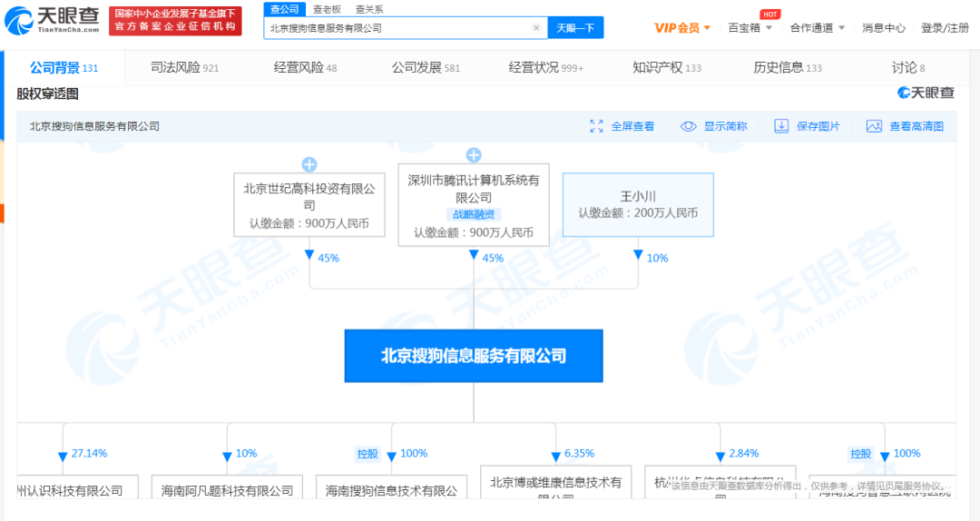Save the chart using 保存图片 icon

781,126
